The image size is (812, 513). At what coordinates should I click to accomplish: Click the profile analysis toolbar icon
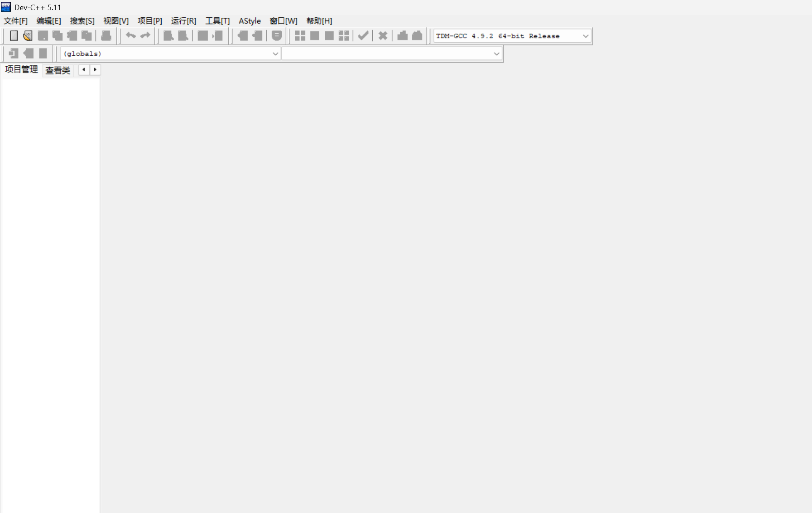(402, 36)
